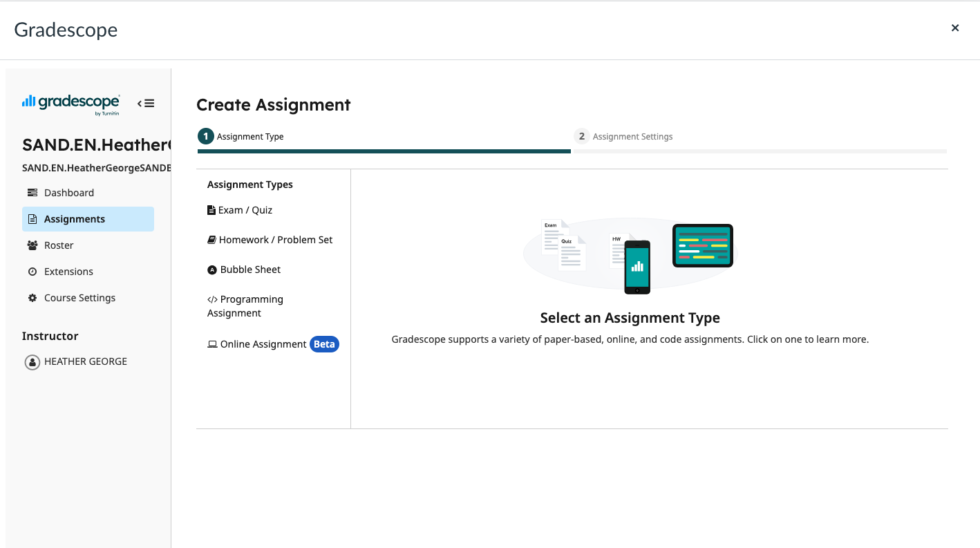Go to step 2 Assignment Settings

tap(625, 137)
